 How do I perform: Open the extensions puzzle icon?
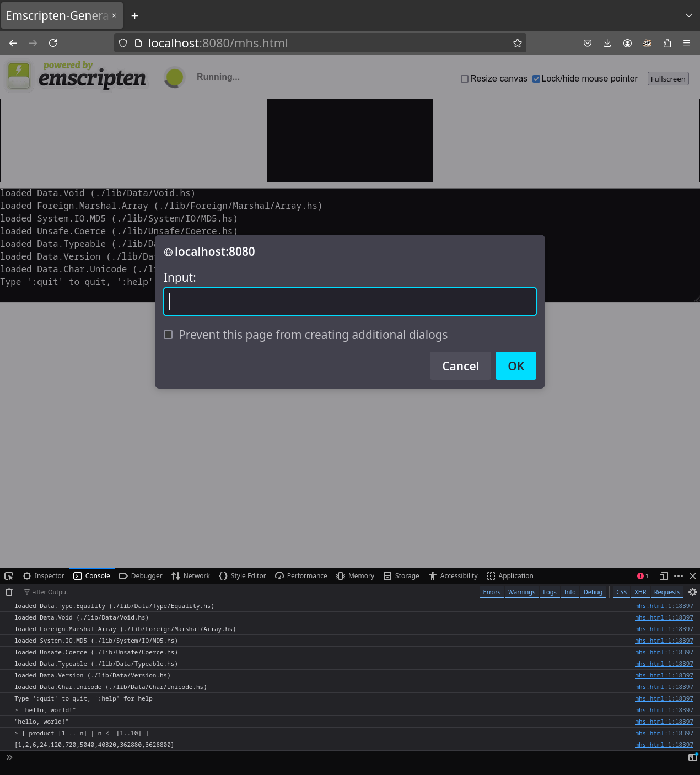(667, 43)
